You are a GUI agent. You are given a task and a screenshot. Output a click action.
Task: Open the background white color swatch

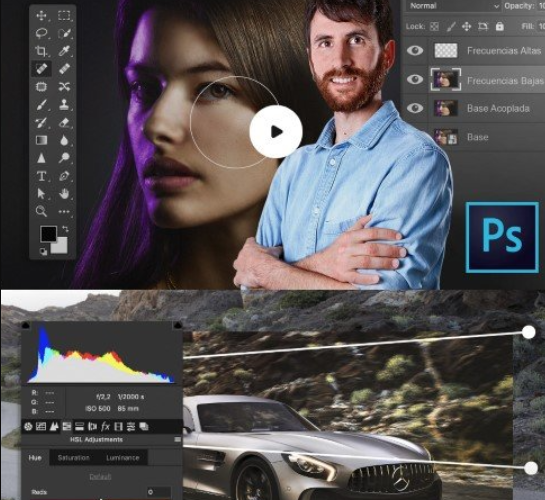(62, 247)
